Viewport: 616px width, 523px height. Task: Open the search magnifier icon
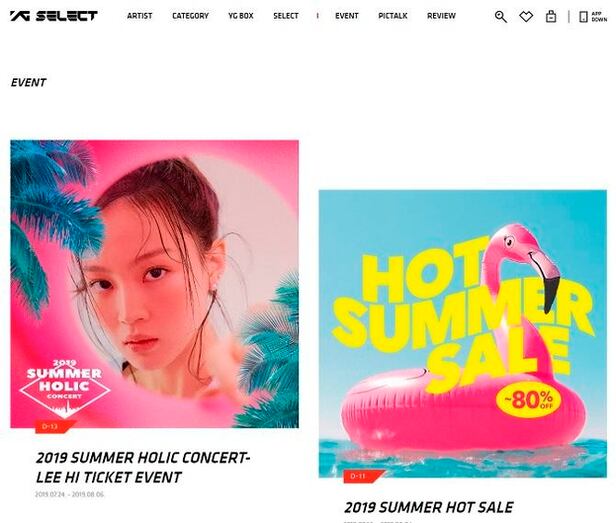[x=500, y=17]
